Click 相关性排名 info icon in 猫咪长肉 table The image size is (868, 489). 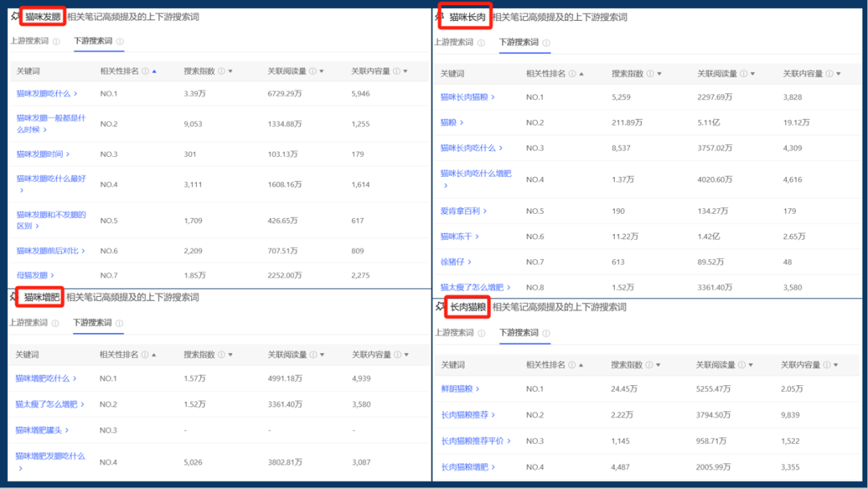572,74
